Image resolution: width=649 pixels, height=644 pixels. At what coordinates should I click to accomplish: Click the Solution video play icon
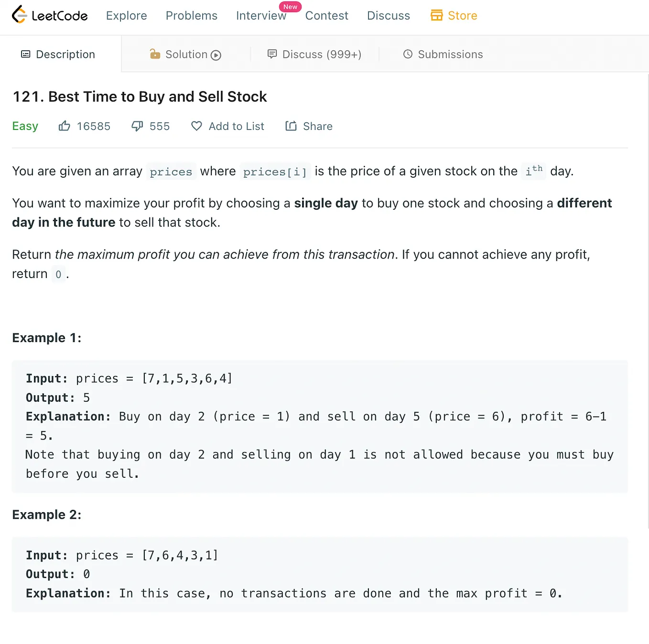pyautogui.click(x=216, y=55)
